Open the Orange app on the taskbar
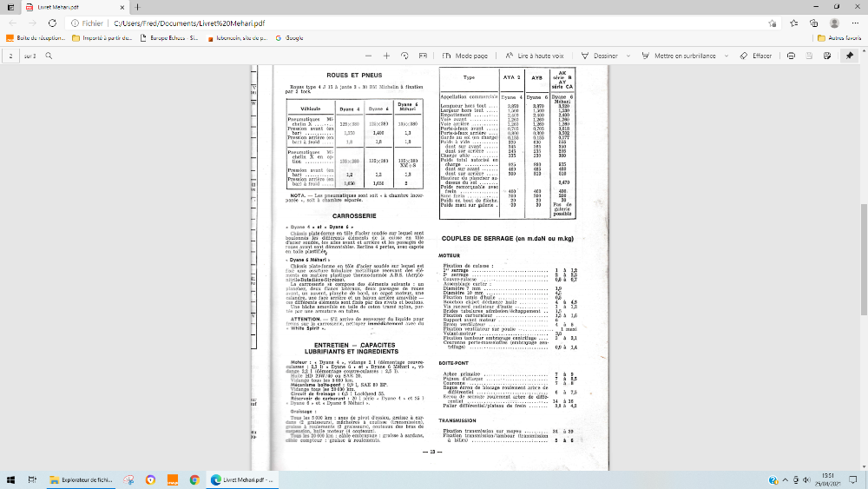The width and height of the screenshot is (868, 489). pyautogui.click(x=173, y=480)
